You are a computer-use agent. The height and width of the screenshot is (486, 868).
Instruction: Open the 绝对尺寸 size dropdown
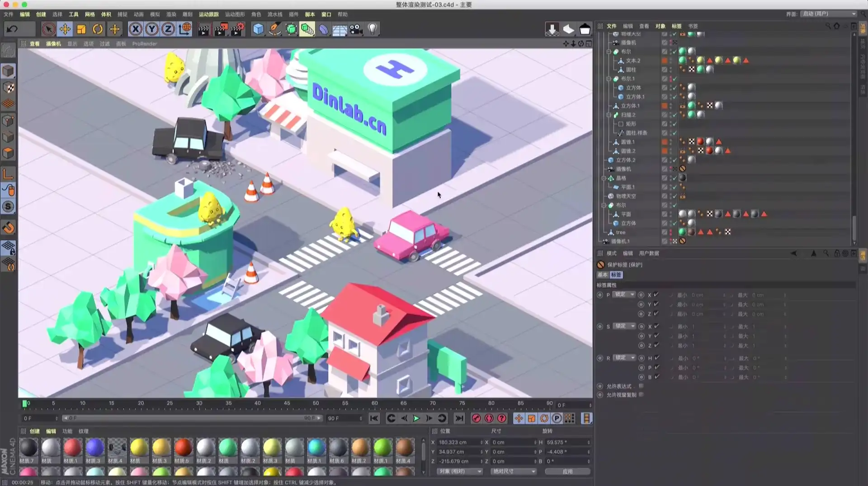[513, 471]
